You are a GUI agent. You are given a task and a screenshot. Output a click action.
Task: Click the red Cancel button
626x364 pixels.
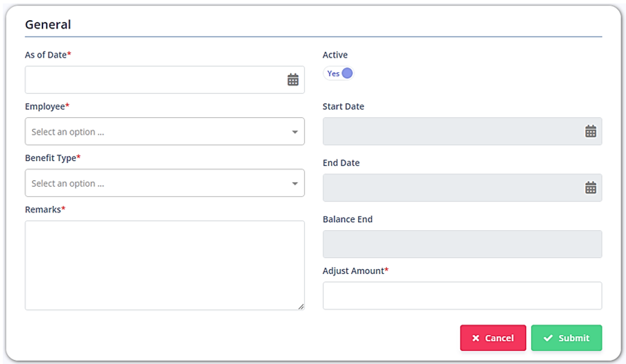click(493, 338)
